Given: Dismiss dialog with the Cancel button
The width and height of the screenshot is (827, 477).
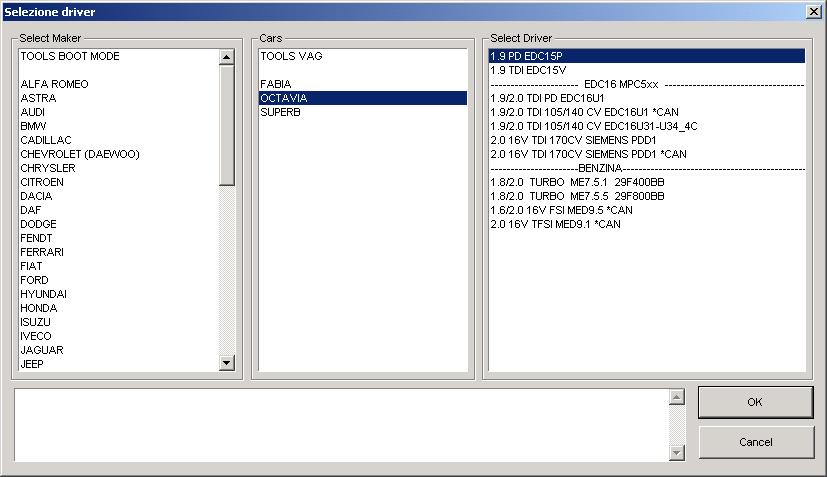Looking at the screenshot, I should pos(755,442).
